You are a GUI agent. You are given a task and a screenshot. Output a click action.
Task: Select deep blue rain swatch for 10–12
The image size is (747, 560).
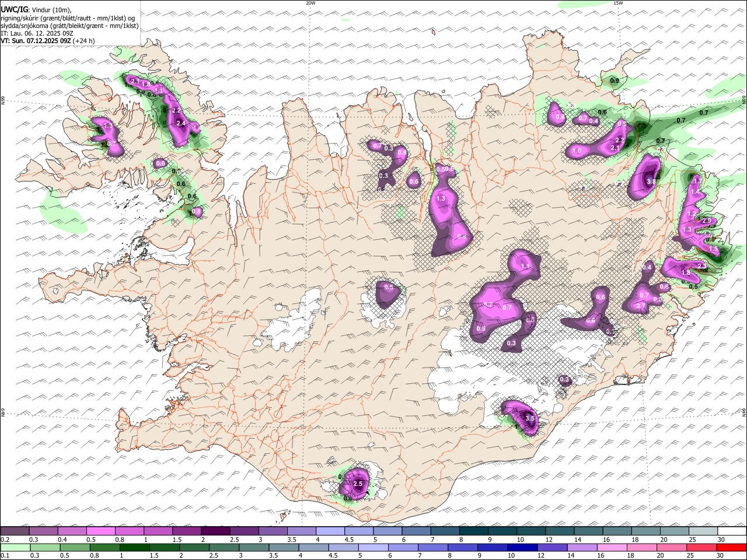pyautogui.click(x=522, y=547)
